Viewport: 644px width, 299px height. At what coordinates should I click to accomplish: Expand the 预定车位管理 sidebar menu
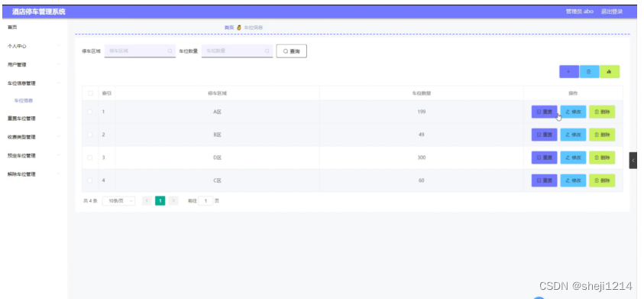(34, 155)
